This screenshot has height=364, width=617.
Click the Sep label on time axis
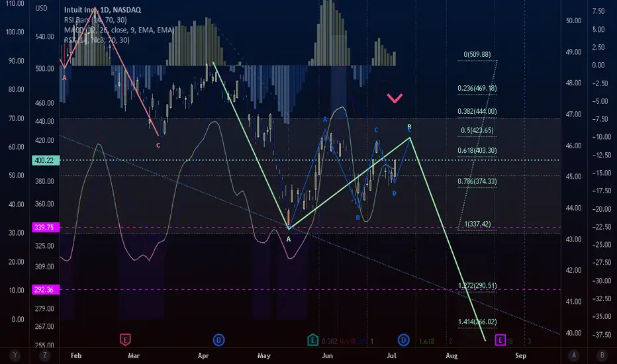[x=520, y=355]
